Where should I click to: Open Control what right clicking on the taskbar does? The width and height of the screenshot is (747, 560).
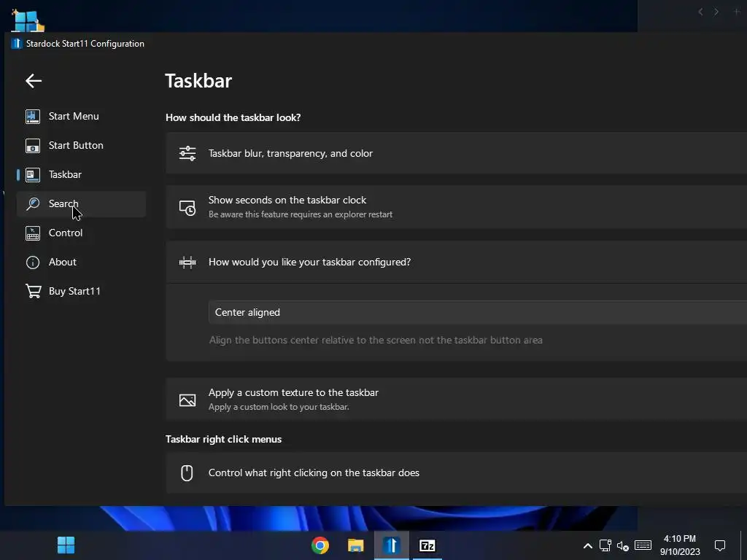pos(457,472)
